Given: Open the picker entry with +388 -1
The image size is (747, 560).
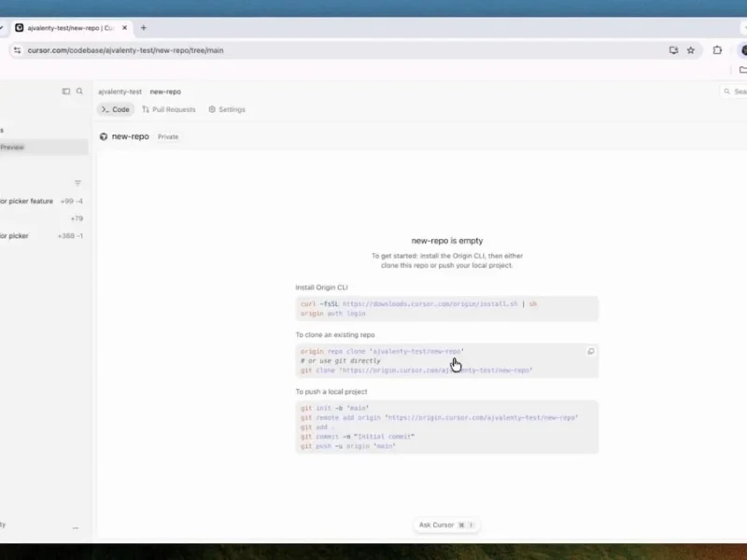Looking at the screenshot, I should [x=41, y=236].
